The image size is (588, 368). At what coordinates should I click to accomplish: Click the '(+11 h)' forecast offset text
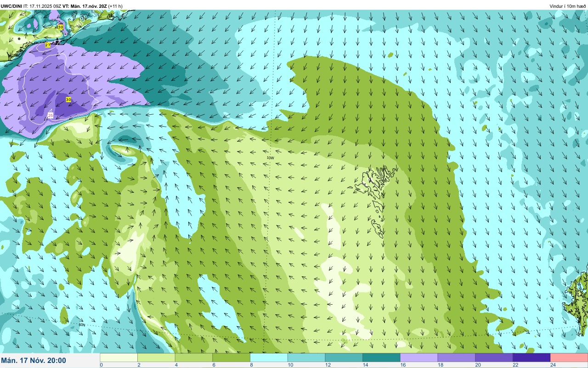[x=115, y=6]
